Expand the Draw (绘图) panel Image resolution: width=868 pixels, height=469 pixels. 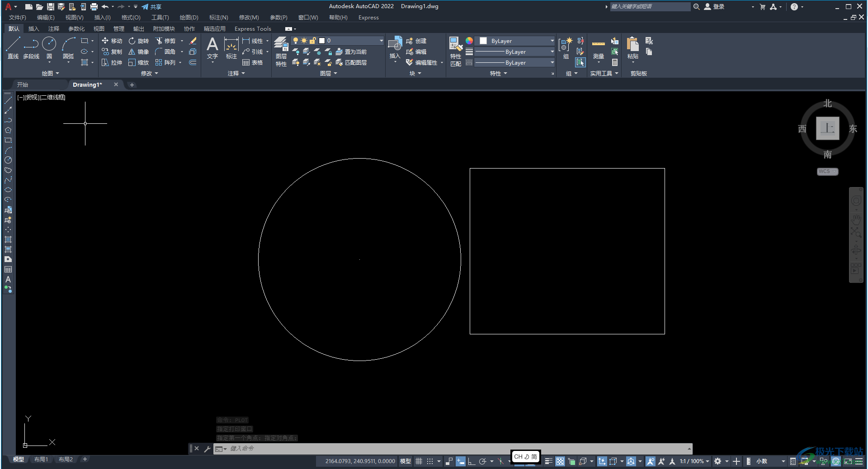tap(50, 73)
